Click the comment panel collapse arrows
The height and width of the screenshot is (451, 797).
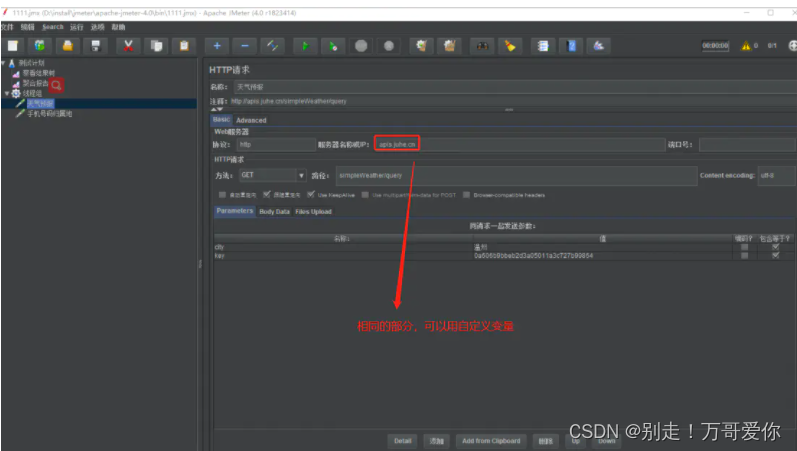click(217, 109)
